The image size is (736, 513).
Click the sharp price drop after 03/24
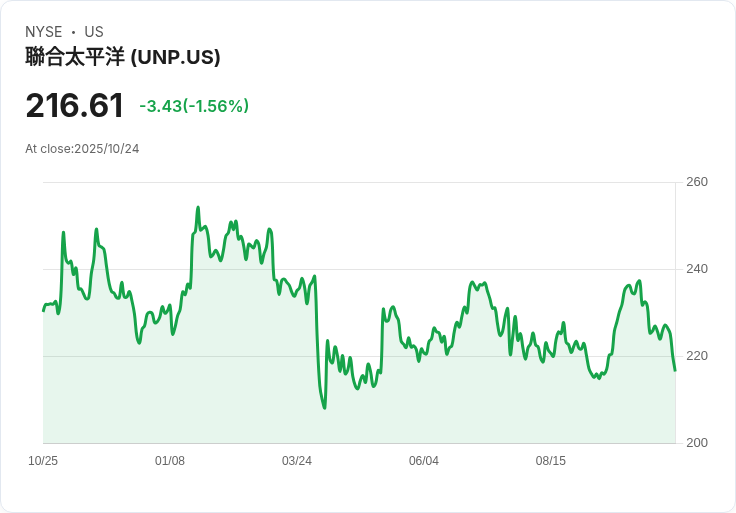pos(317,338)
